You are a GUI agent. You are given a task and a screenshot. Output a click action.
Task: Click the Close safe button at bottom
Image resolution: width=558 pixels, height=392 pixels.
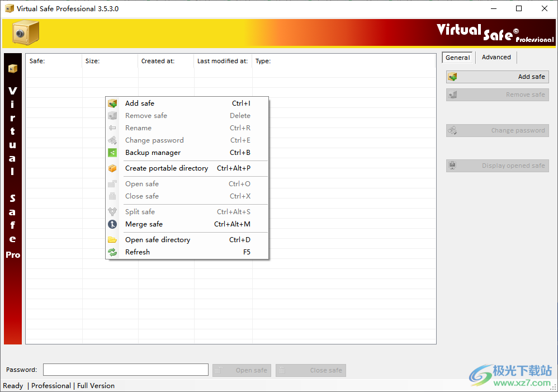click(x=311, y=370)
